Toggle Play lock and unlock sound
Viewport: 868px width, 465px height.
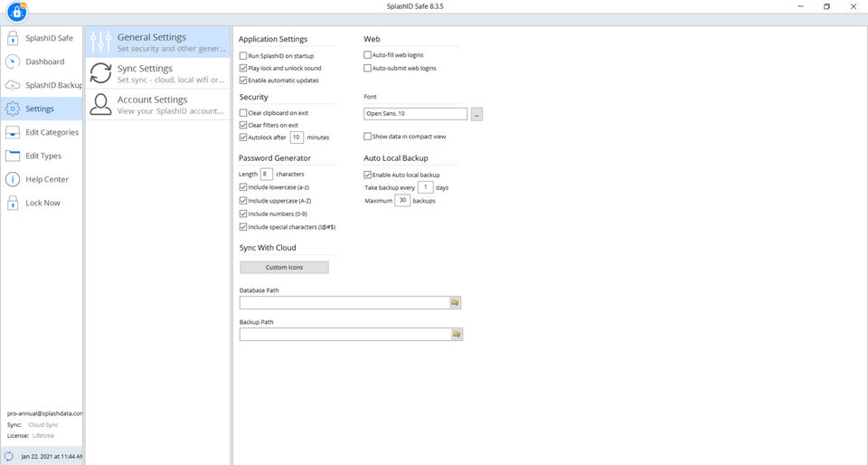243,68
